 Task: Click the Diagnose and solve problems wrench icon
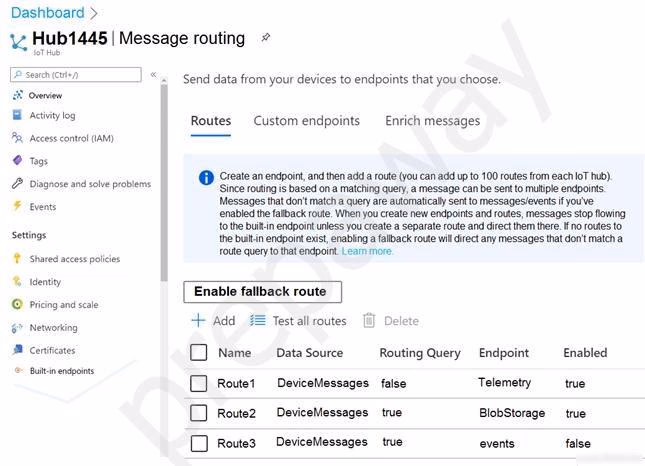point(17,183)
